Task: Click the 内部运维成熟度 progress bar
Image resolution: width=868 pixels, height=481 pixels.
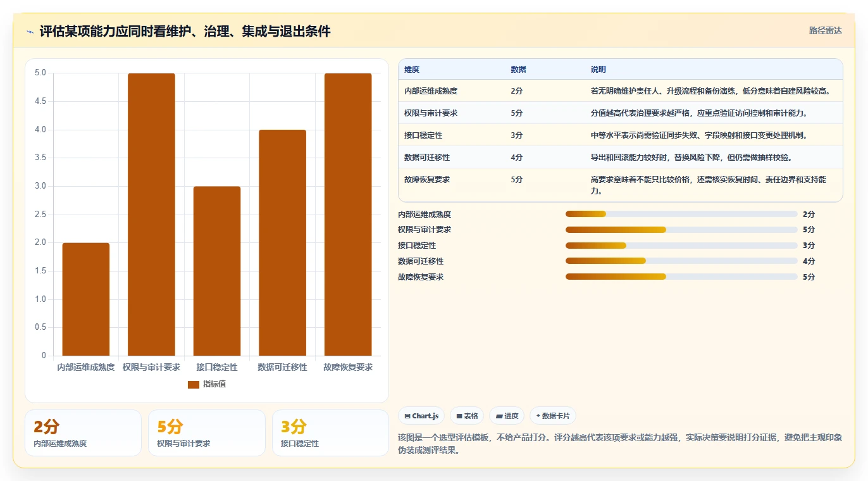Action: (x=681, y=214)
